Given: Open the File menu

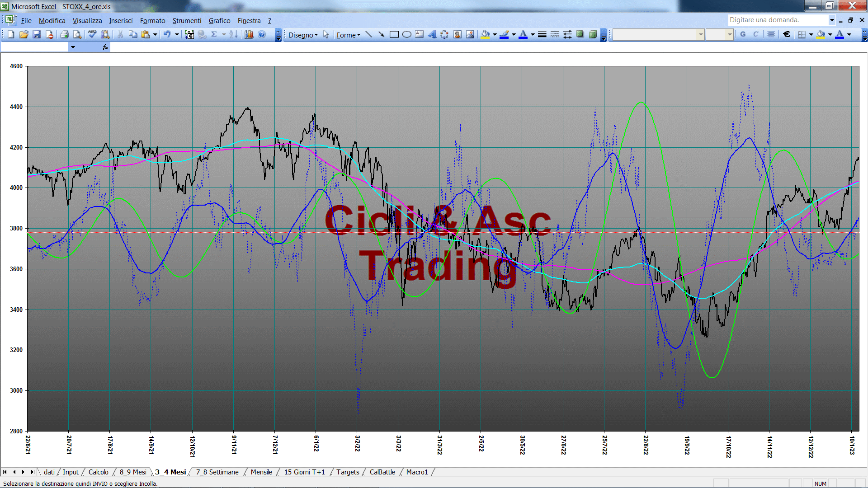Looking at the screenshot, I should point(26,20).
